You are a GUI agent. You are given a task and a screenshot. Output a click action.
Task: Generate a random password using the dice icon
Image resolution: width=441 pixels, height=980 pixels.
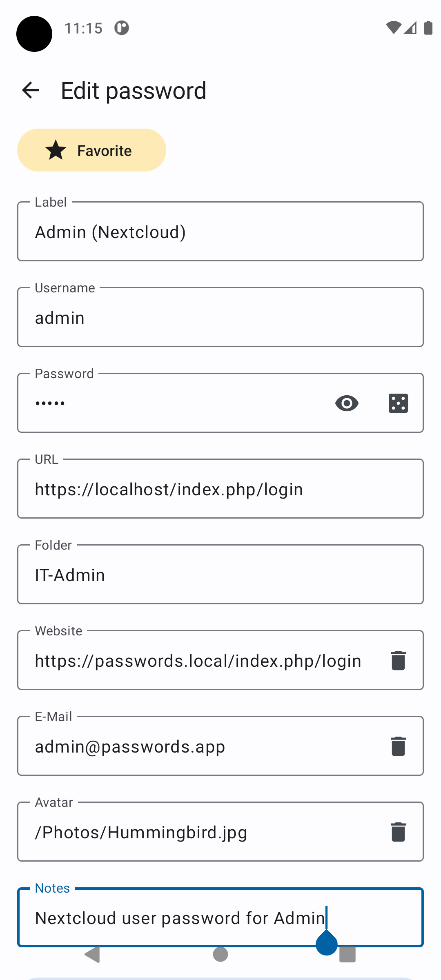pyautogui.click(x=398, y=403)
